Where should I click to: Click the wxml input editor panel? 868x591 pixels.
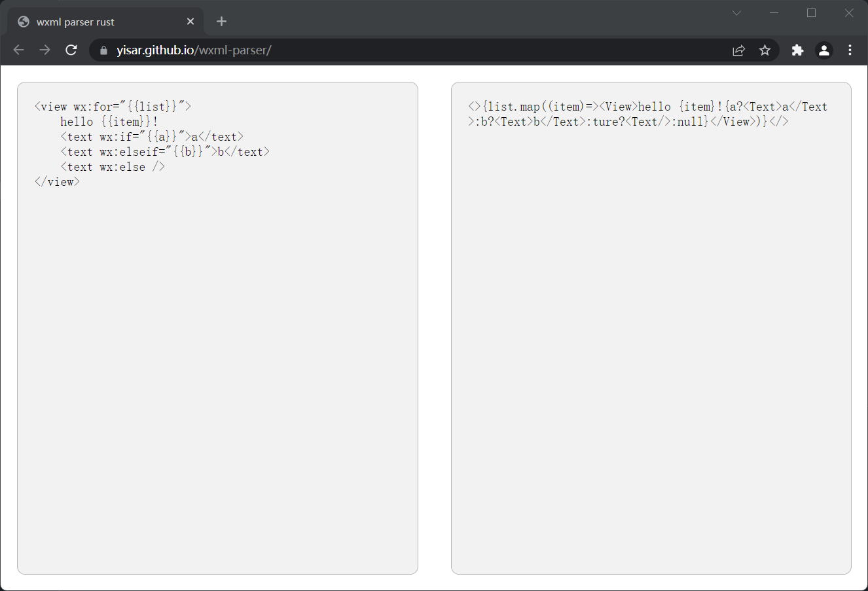click(217, 327)
